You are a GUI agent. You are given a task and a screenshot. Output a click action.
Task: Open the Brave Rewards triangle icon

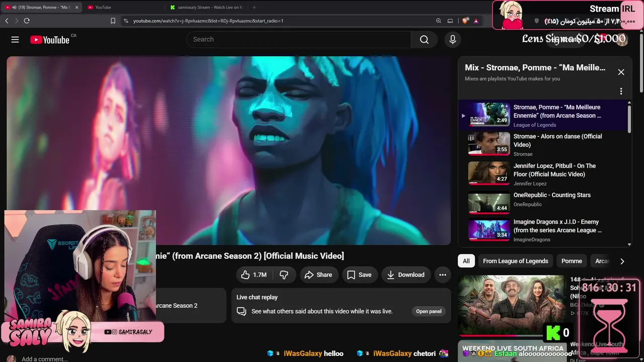point(476,21)
